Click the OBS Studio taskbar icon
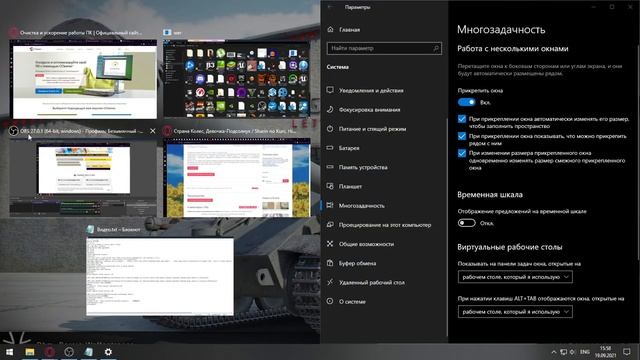This screenshot has height=360, width=640. point(69,351)
